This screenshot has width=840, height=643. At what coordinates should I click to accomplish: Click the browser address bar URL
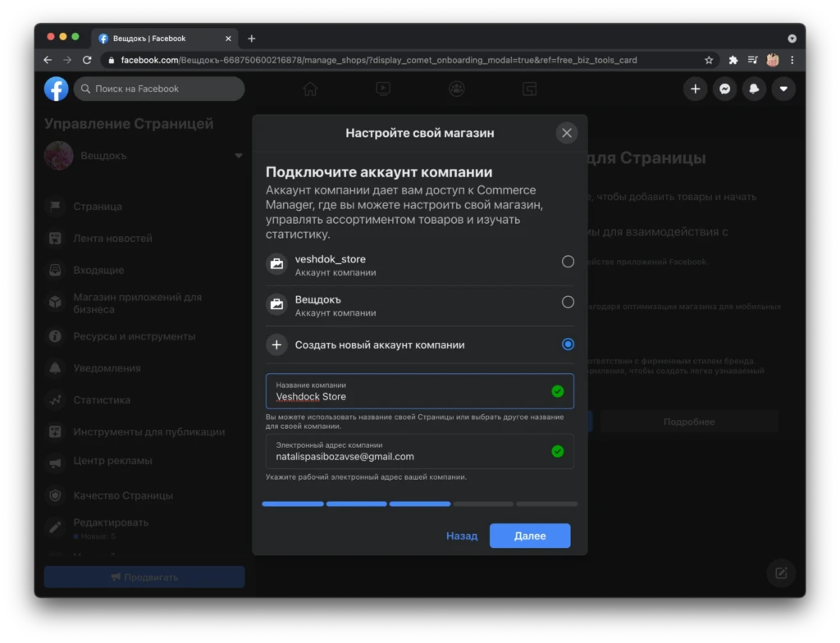(379, 61)
